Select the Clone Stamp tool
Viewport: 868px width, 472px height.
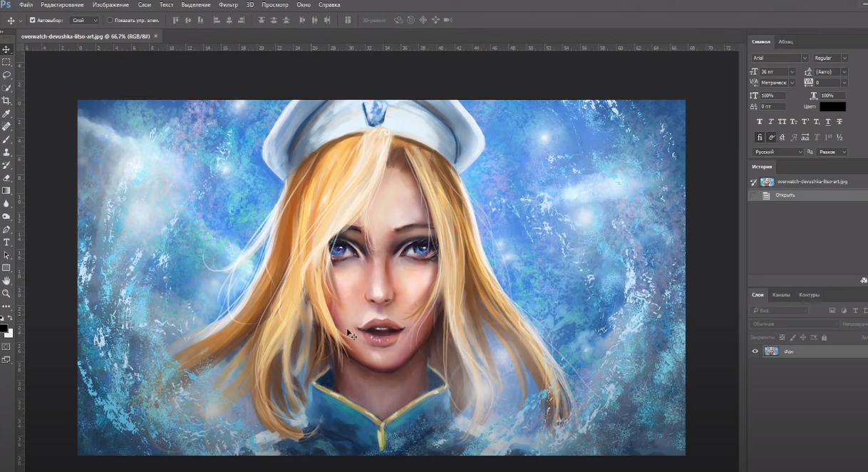[x=6, y=152]
